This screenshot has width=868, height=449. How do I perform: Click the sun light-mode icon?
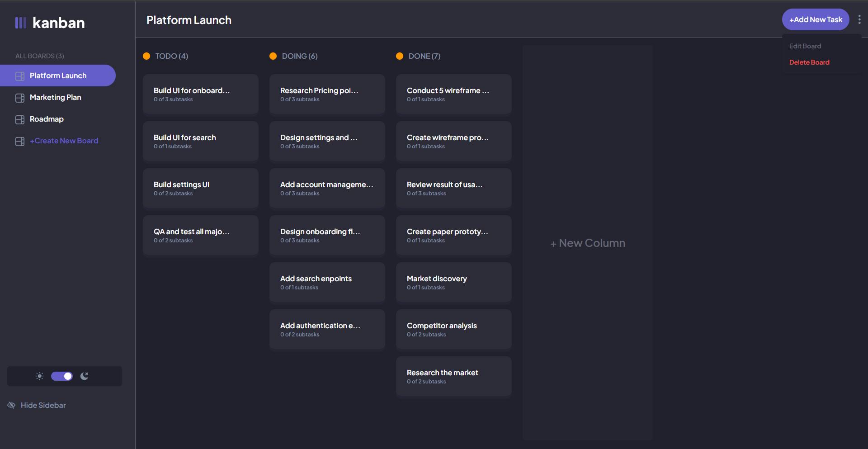click(40, 376)
